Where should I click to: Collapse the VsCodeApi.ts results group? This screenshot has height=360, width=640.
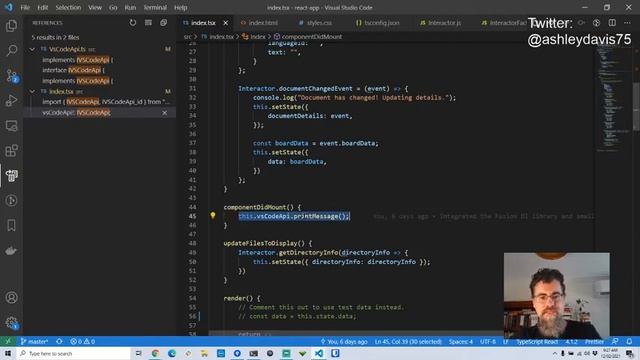point(32,49)
